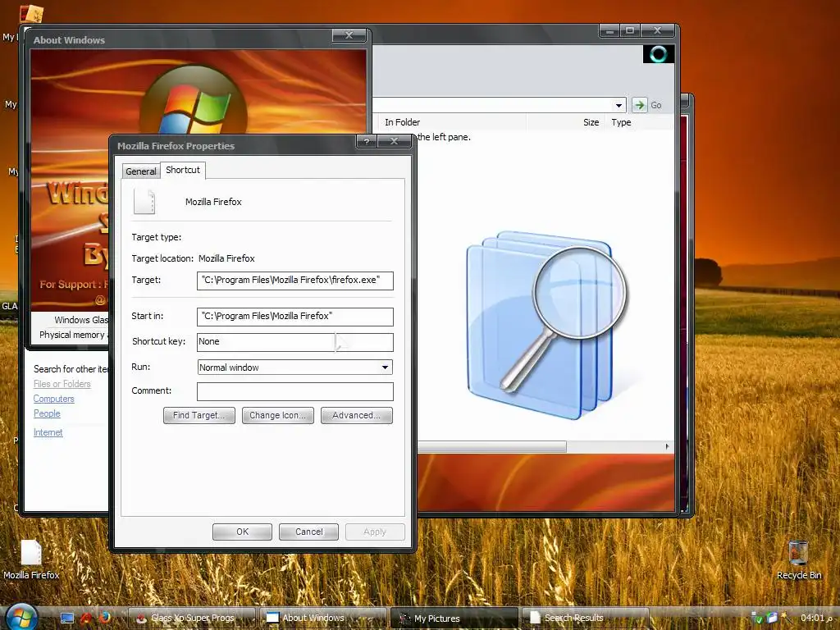
Task: Switch to the General tab
Action: tap(141, 171)
